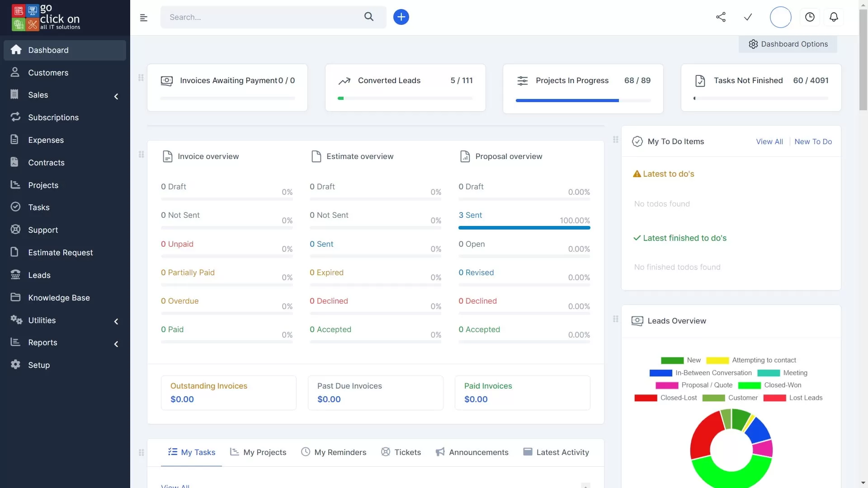Click the Customers person icon
Viewport: 868px width, 488px height.
click(x=15, y=72)
